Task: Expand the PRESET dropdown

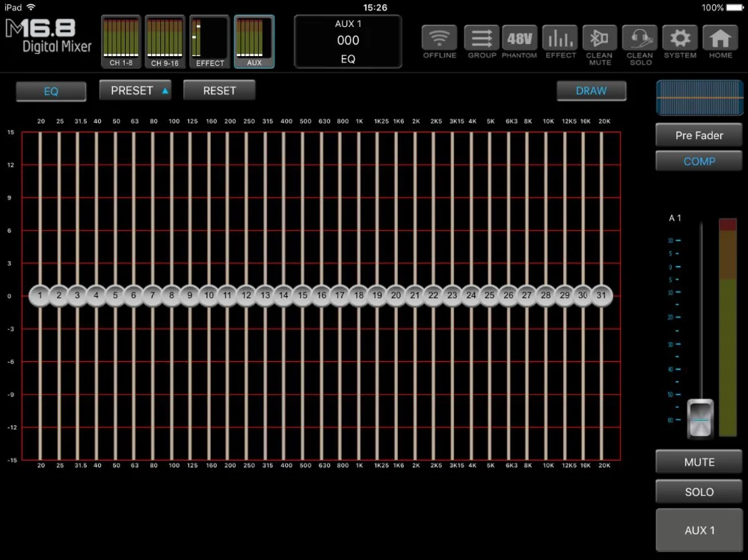Action: [135, 90]
